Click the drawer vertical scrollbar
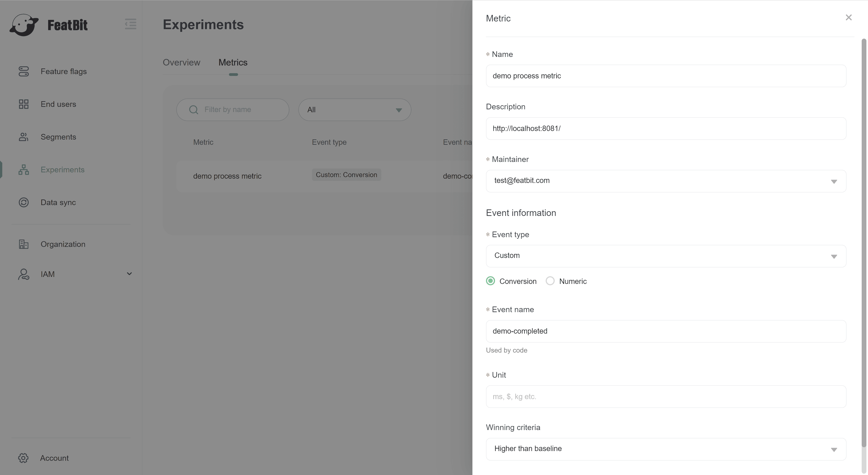 click(863, 242)
